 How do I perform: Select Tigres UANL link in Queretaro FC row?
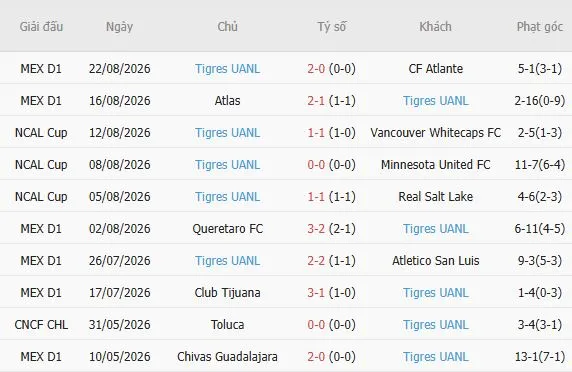click(x=436, y=229)
